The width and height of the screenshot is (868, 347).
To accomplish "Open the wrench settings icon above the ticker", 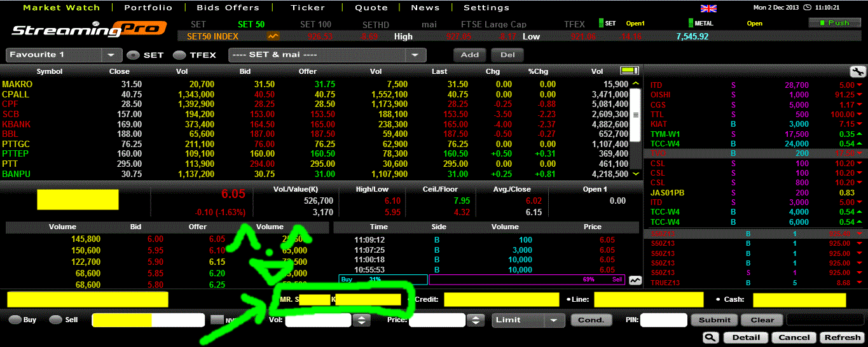I will [x=857, y=72].
